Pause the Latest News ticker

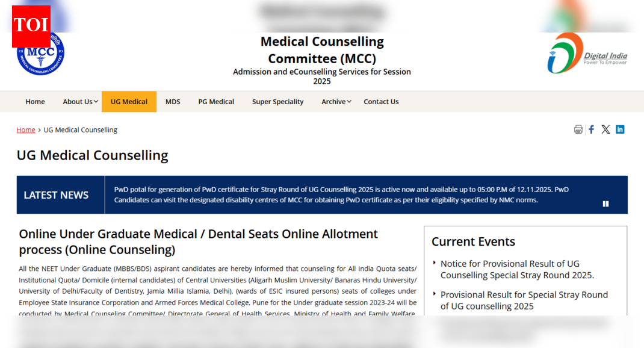(605, 204)
